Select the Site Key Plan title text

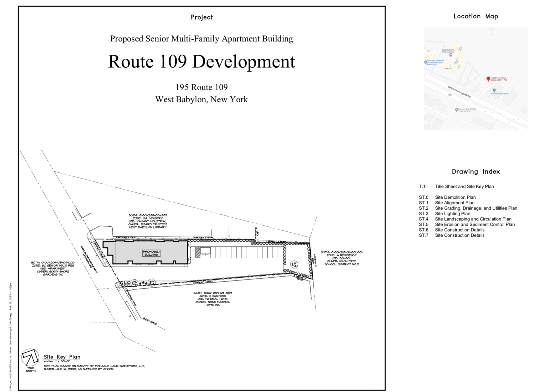tap(62, 357)
